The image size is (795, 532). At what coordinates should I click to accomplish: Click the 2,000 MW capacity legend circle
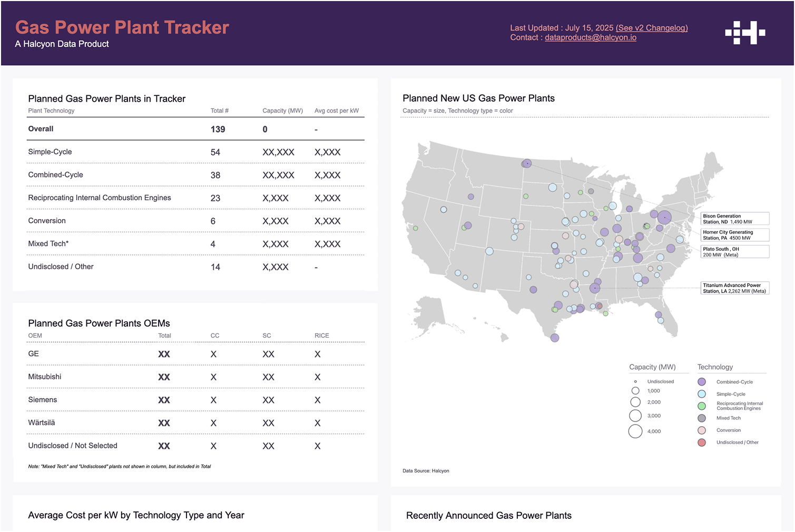tap(635, 402)
